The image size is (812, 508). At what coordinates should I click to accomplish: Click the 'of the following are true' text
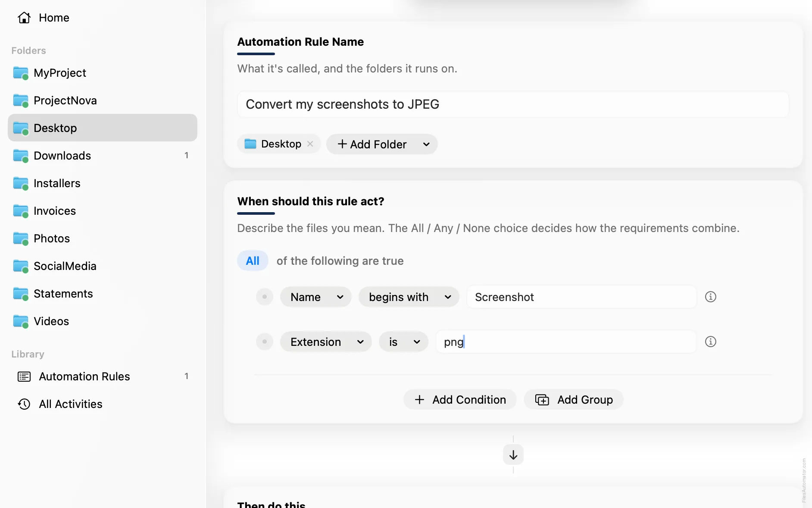340,261
